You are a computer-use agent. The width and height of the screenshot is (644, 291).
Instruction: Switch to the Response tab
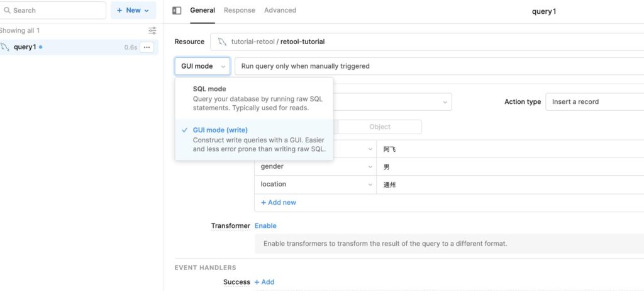click(240, 10)
